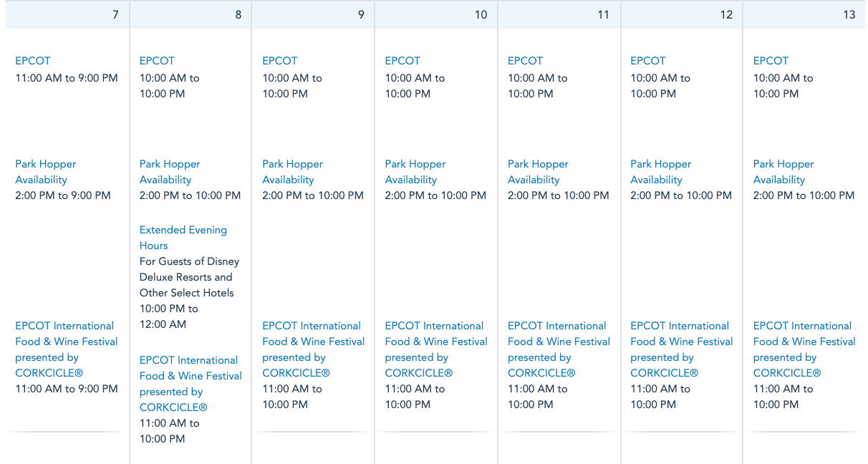Open the Extended Evening Hours link
The image size is (868, 464).
point(183,238)
